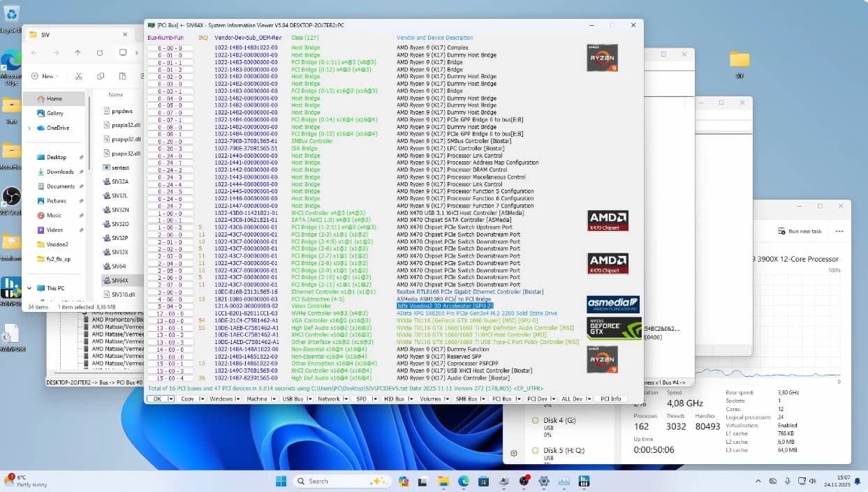Click the Copy icon in Explorer toolbar
The width and height of the screenshot is (868, 492).
pos(101,76)
